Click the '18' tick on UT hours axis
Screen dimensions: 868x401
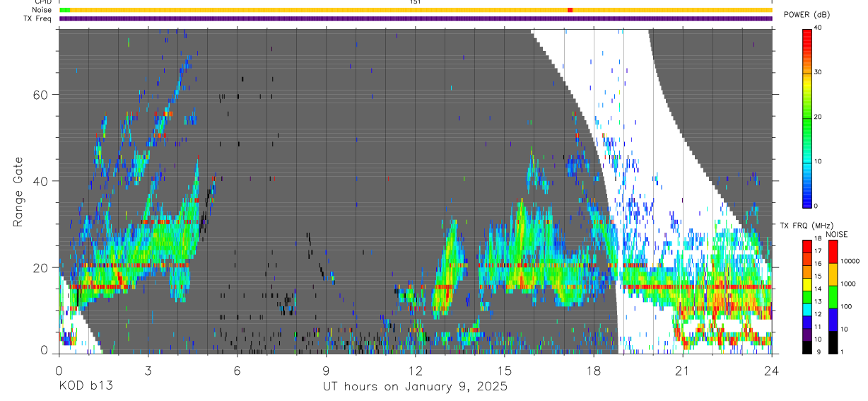point(593,370)
